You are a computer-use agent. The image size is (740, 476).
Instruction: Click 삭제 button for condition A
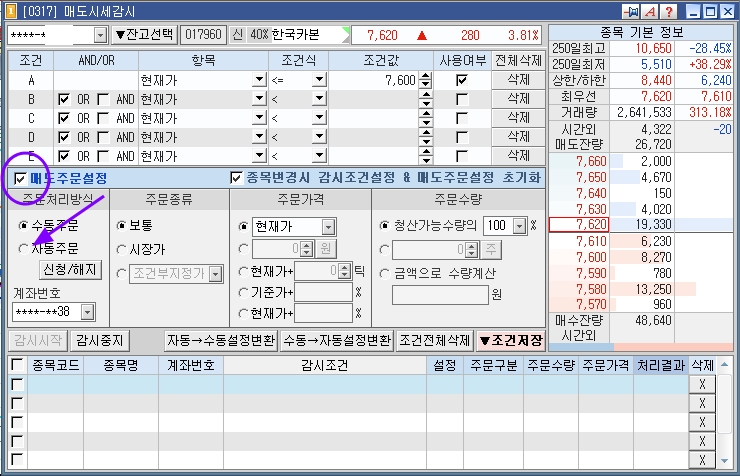tap(518, 80)
